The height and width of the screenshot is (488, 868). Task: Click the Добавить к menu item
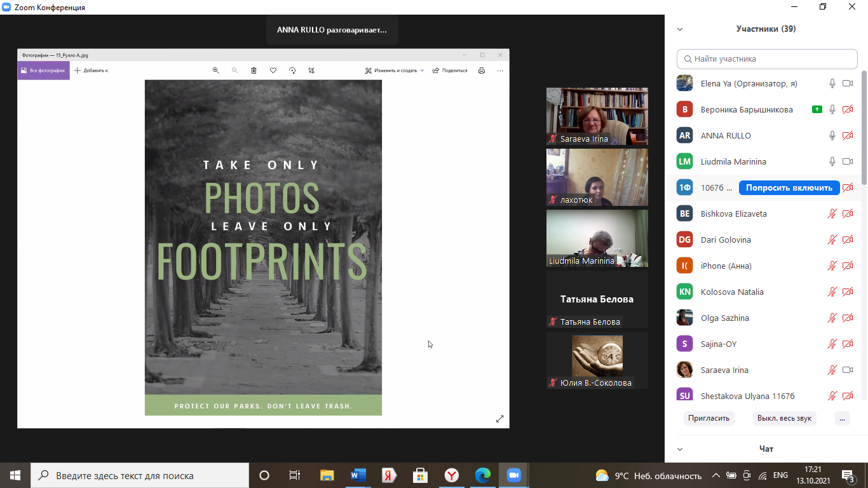pos(92,71)
